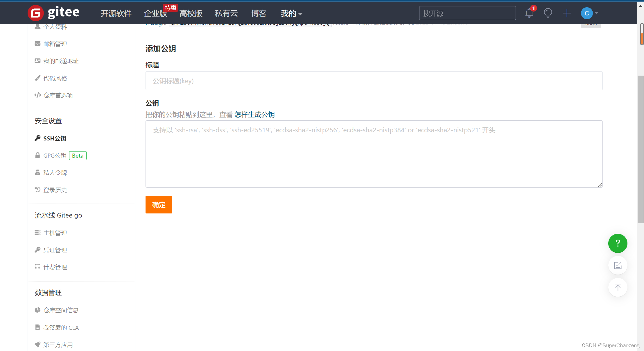The image size is (644, 351).
Task: Click the 搜开源 search box
Action: tap(467, 13)
